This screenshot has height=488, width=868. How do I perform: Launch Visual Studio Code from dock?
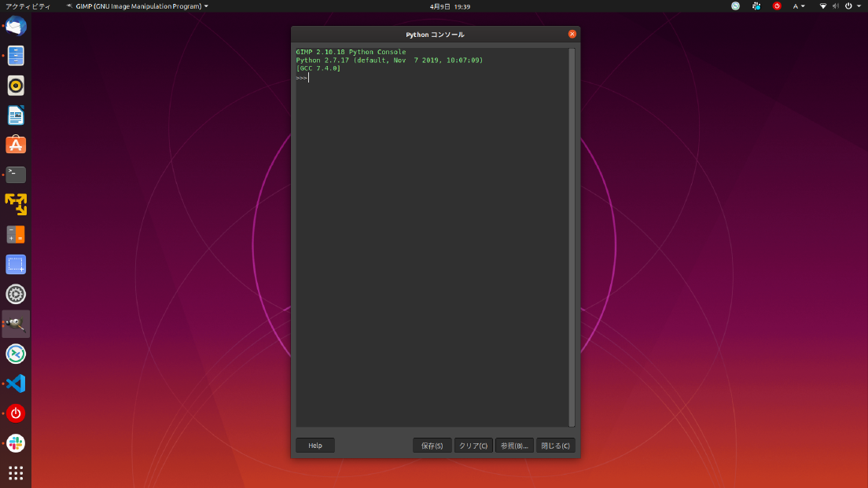(x=16, y=383)
